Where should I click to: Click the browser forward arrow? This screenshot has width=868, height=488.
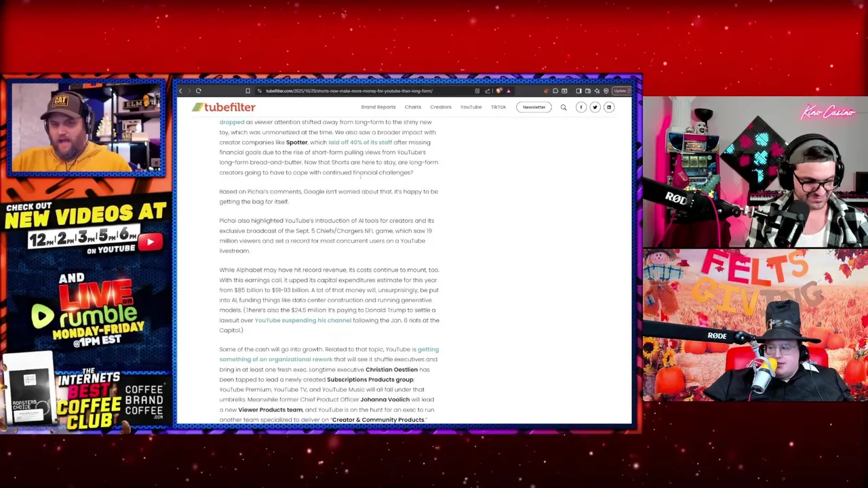click(189, 91)
